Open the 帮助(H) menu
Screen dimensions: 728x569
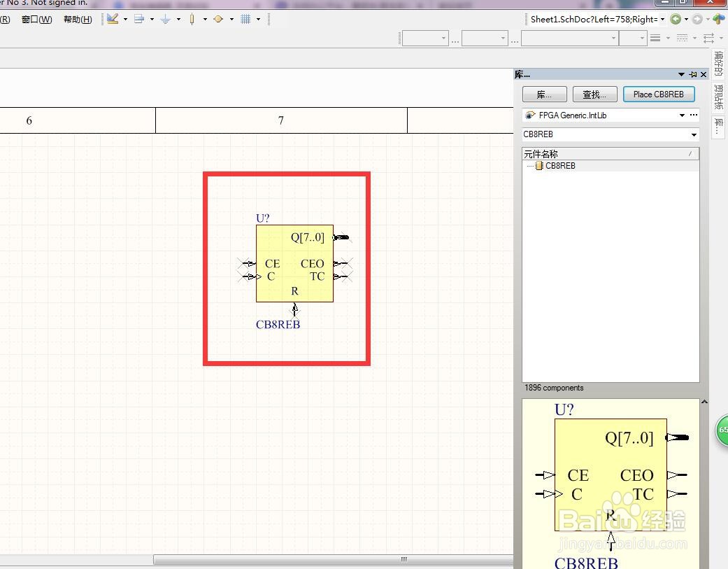pyautogui.click(x=78, y=20)
